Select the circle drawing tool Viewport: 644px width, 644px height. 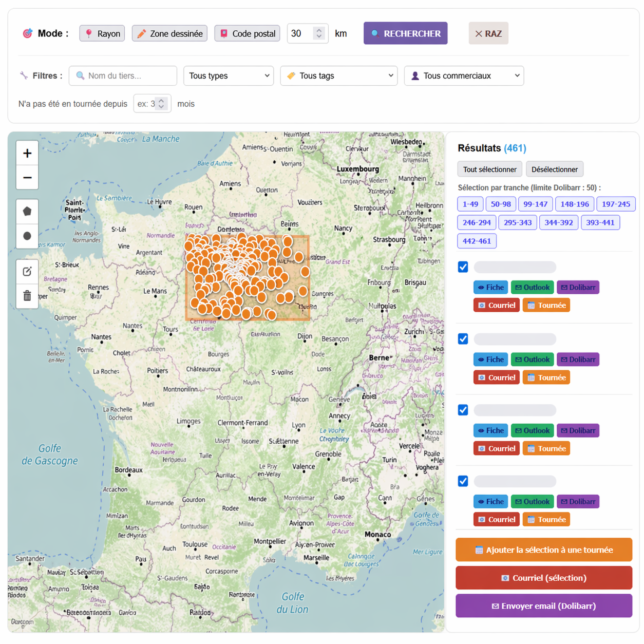click(x=27, y=236)
